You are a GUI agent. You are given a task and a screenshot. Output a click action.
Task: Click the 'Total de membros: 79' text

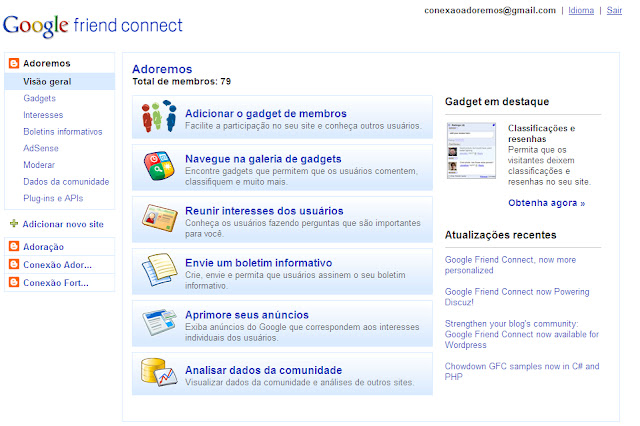(x=182, y=82)
